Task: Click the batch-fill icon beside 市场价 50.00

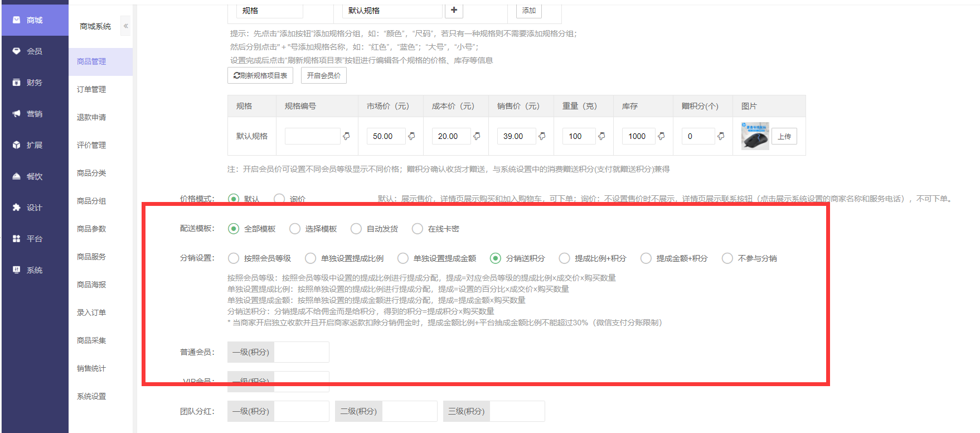Action: pos(411,136)
